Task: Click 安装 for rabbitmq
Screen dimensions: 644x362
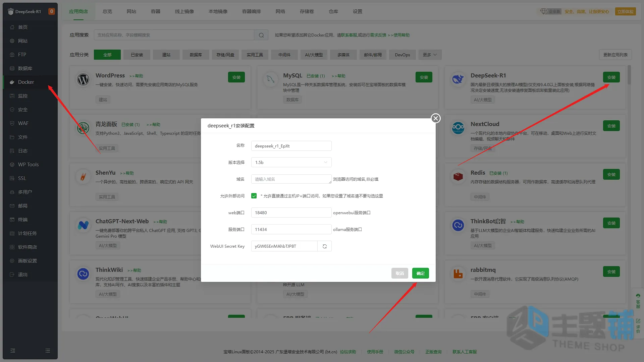Action: click(611, 272)
